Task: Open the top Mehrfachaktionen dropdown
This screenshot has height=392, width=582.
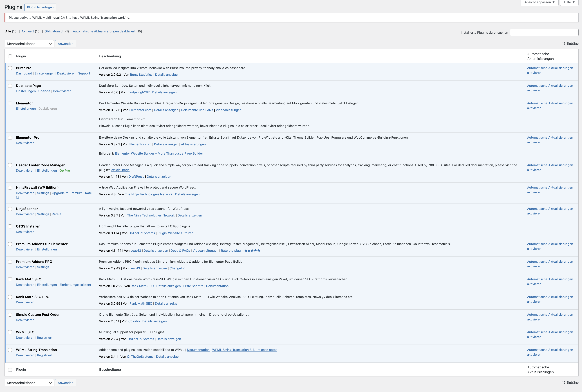Action: coord(29,44)
